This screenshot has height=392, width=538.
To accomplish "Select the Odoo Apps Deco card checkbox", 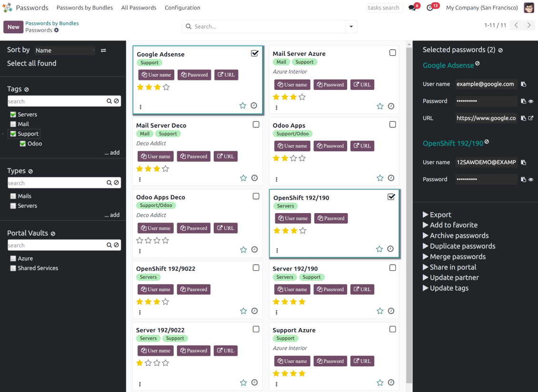I will (256, 196).
